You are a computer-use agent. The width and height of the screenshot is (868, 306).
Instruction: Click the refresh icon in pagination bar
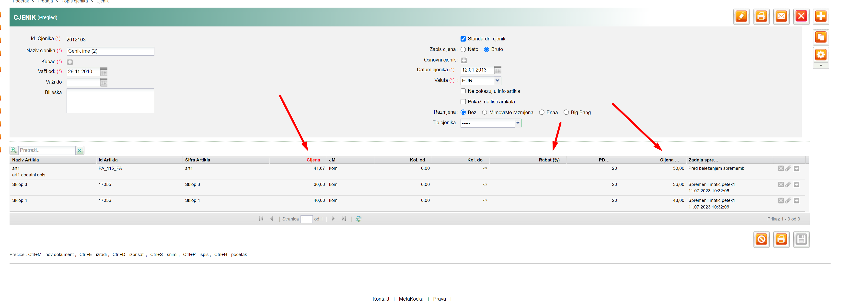[x=358, y=219]
